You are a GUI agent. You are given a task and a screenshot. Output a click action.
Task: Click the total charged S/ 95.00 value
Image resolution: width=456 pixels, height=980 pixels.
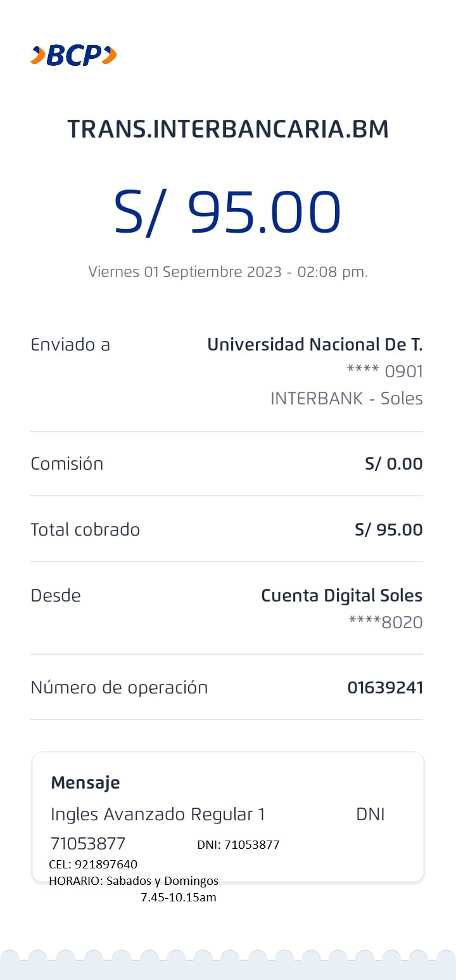point(388,530)
